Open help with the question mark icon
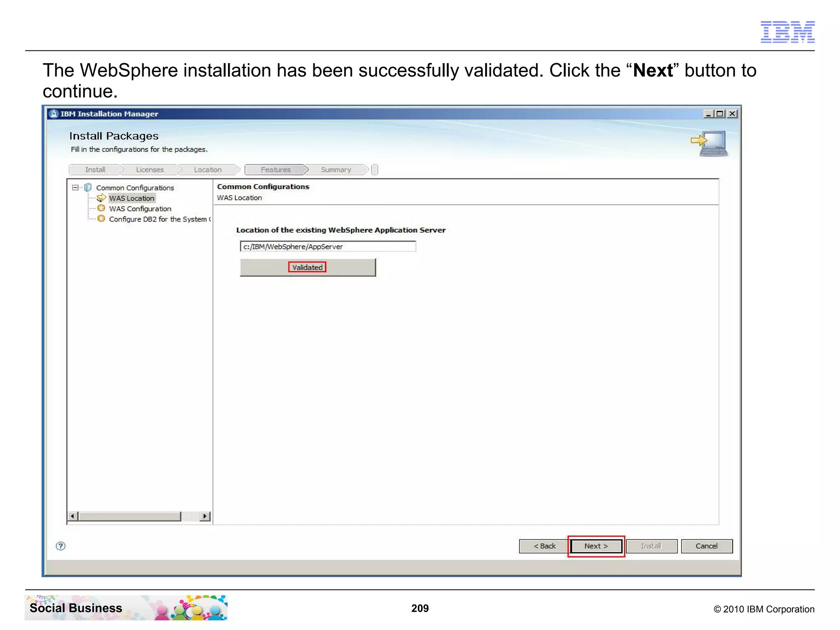This screenshot has width=840, height=630. [60, 546]
